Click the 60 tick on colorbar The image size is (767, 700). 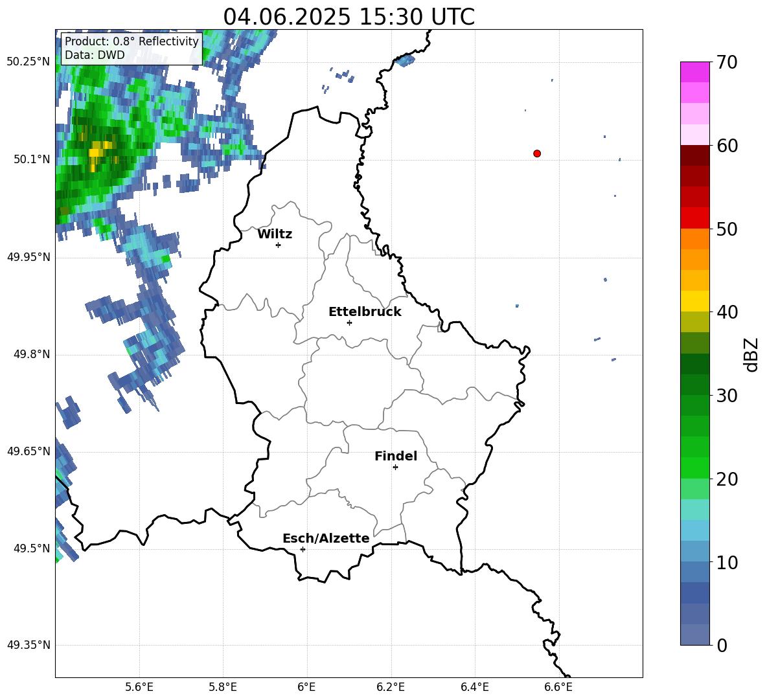tap(727, 146)
